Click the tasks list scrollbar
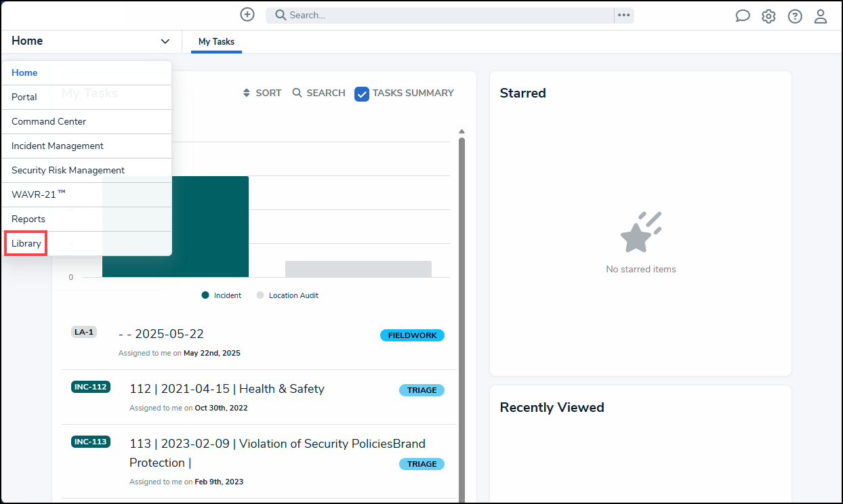This screenshot has width=843, height=504. tap(461, 318)
